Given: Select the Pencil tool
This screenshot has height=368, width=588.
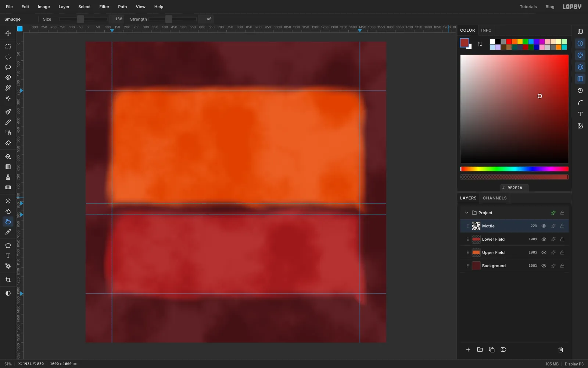Looking at the screenshot, I should tap(8, 122).
